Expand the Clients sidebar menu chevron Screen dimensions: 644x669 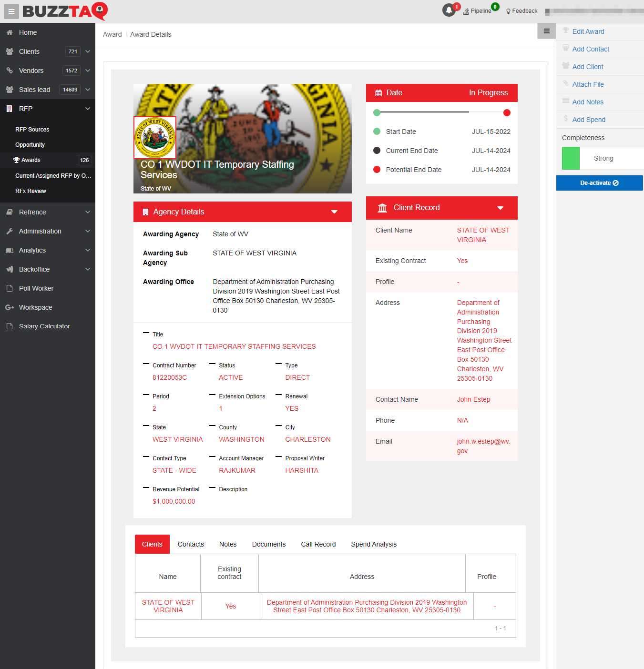pyautogui.click(x=88, y=51)
